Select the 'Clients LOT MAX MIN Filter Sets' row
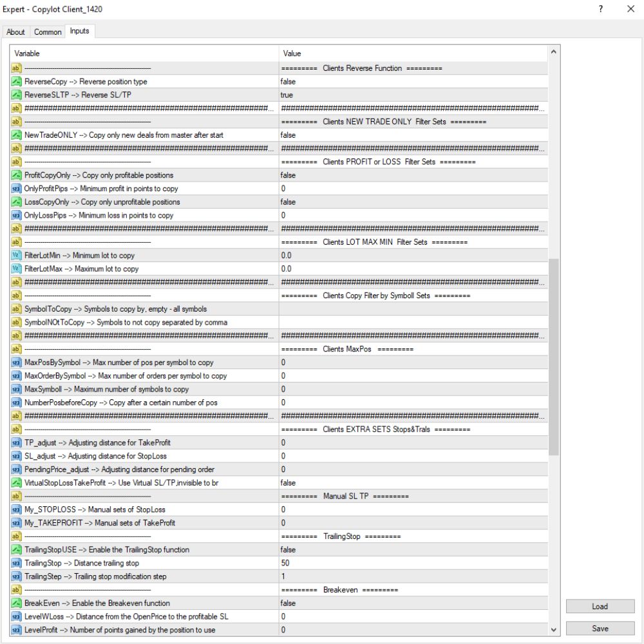 [x=279, y=242]
